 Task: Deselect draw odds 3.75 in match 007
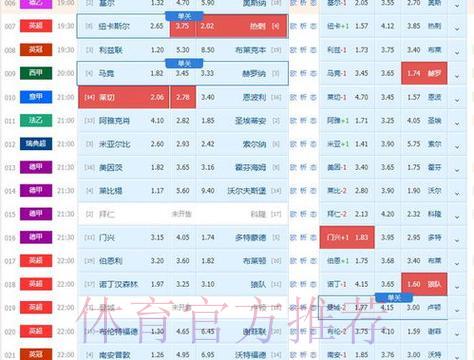tap(183, 26)
